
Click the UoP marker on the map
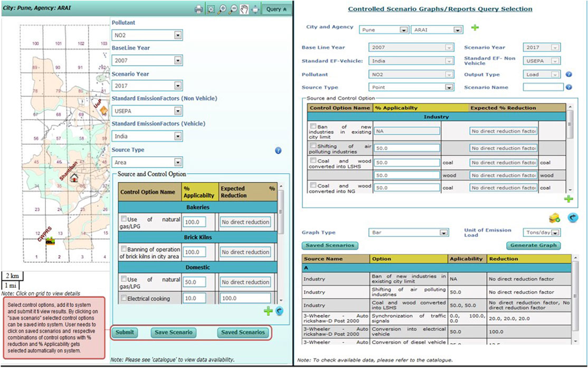point(103,110)
